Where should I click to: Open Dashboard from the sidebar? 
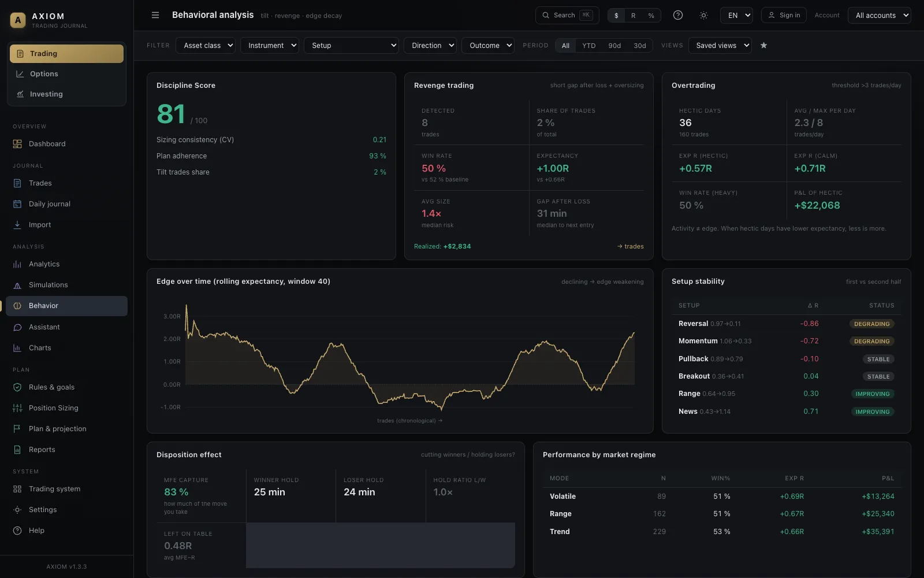pos(66,144)
